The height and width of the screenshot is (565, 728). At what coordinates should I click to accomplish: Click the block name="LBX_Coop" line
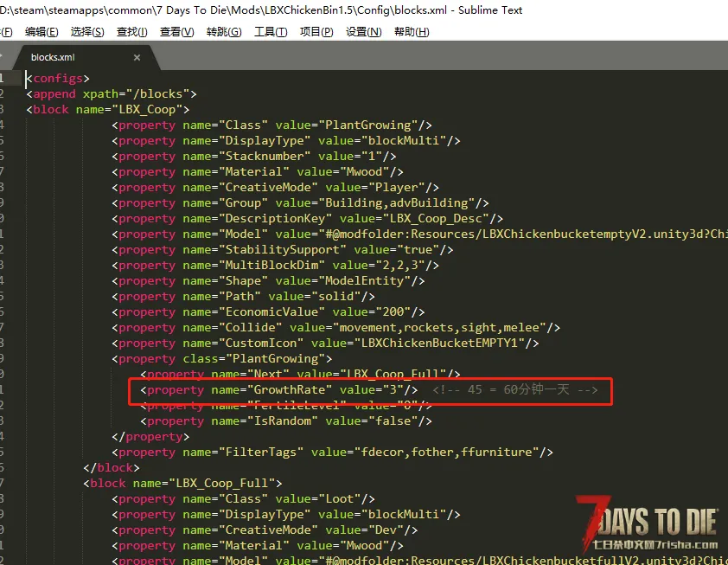[x=108, y=110]
